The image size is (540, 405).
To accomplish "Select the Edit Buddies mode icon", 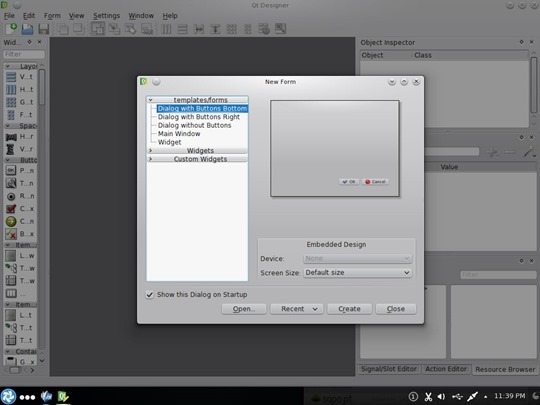I will click(131, 29).
